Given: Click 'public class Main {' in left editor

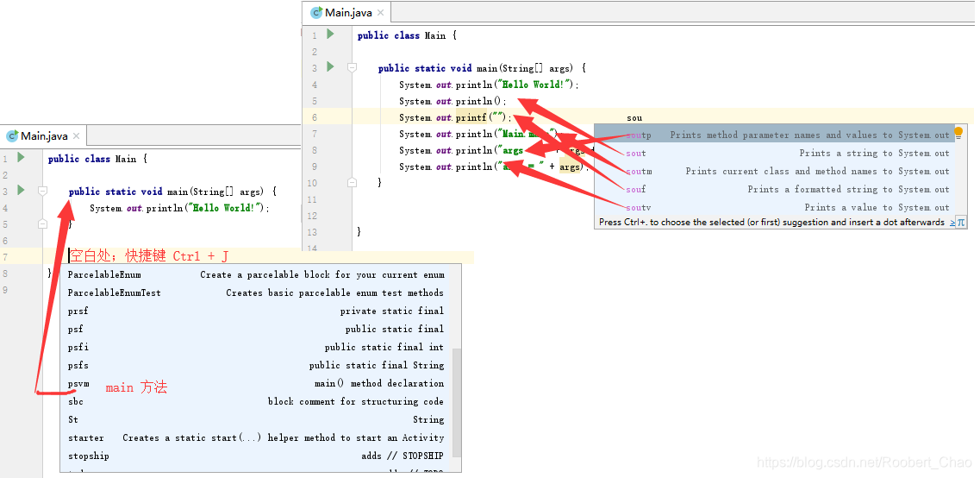Looking at the screenshot, I should tap(98, 159).
